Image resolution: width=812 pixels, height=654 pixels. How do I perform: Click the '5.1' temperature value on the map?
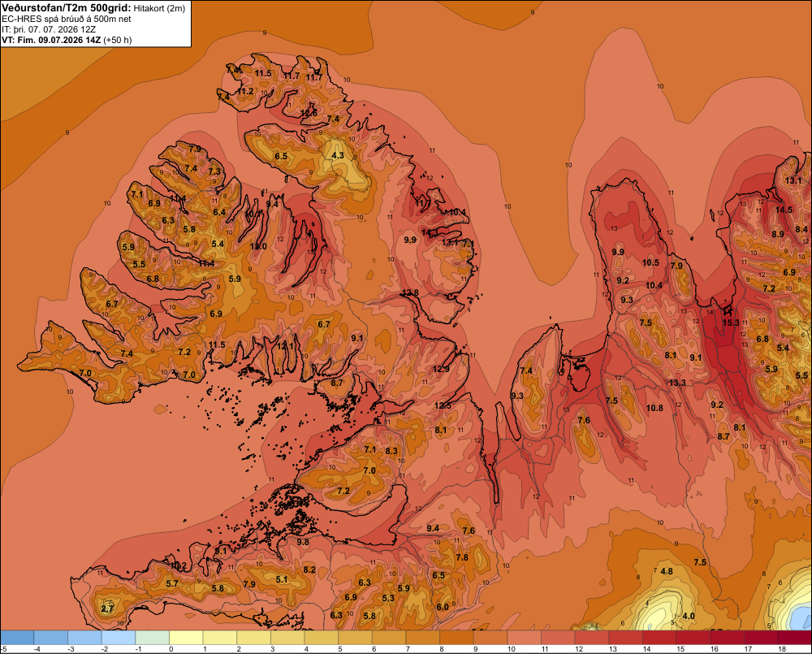click(x=282, y=579)
